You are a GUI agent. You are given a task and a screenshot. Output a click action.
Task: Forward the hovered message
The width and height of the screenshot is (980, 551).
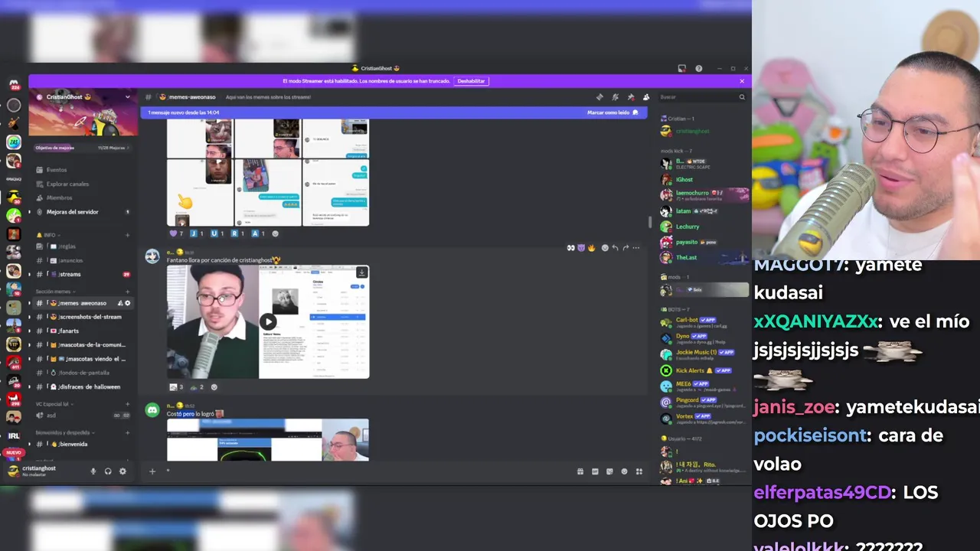coord(626,248)
